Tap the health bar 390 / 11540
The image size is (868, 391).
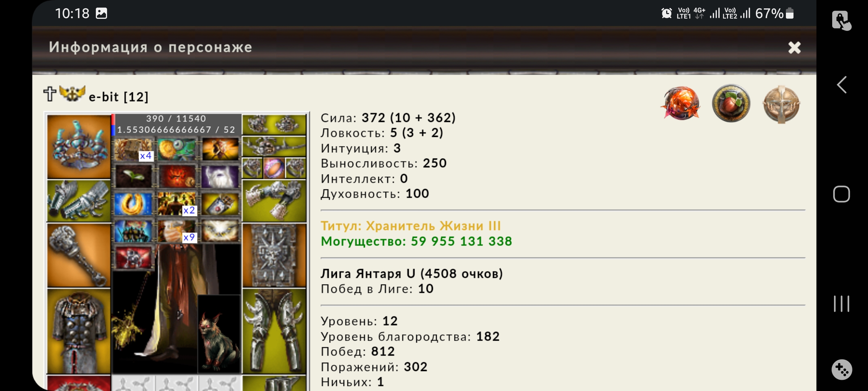tap(176, 119)
